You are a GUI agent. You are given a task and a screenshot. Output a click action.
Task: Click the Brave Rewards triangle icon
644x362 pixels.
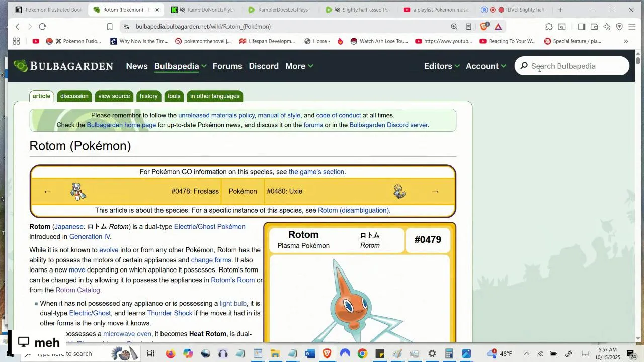[498, 27]
